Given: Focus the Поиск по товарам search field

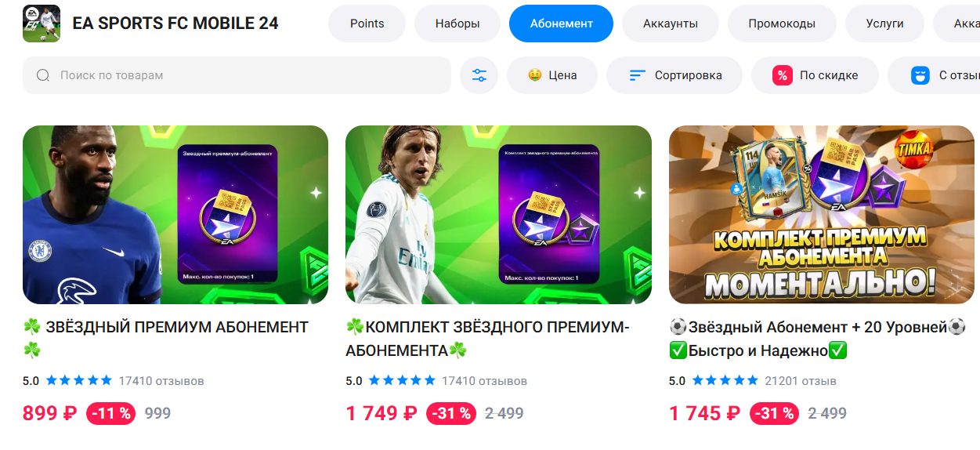Looking at the screenshot, I should (237, 75).
